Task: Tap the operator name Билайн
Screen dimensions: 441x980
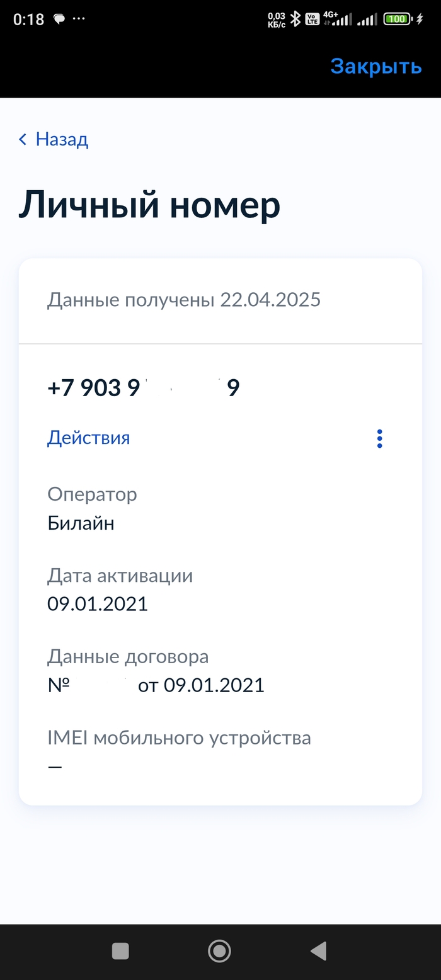Action: (x=81, y=523)
